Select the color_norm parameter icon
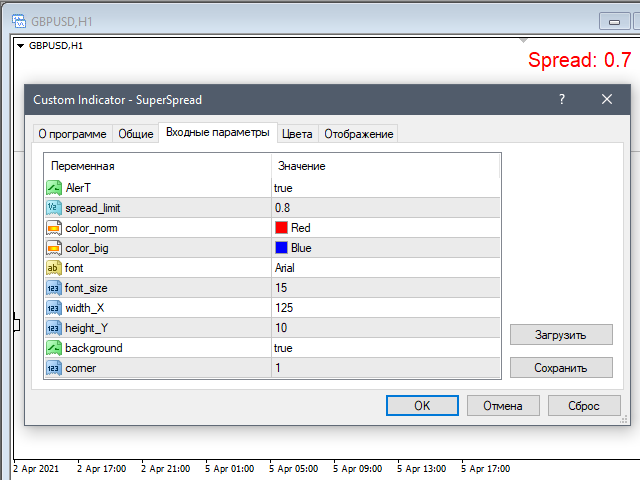Viewport: 640px width, 480px height. (54, 228)
